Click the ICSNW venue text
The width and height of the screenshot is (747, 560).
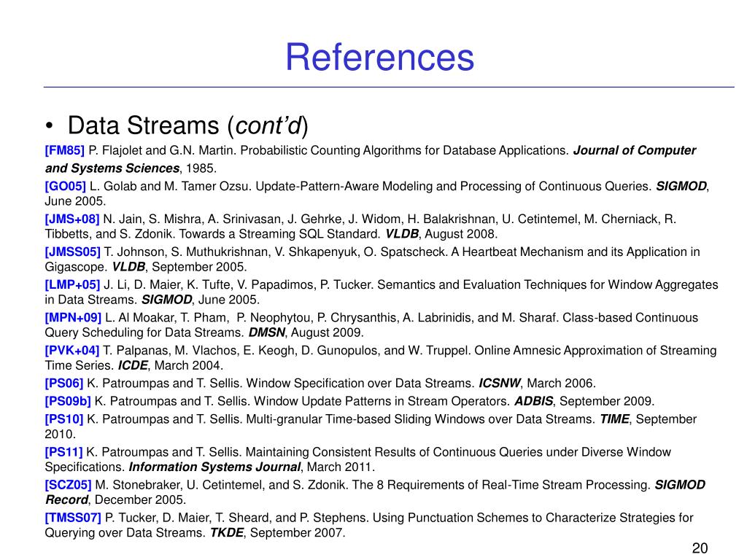pyautogui.click(x=500, y=384)
